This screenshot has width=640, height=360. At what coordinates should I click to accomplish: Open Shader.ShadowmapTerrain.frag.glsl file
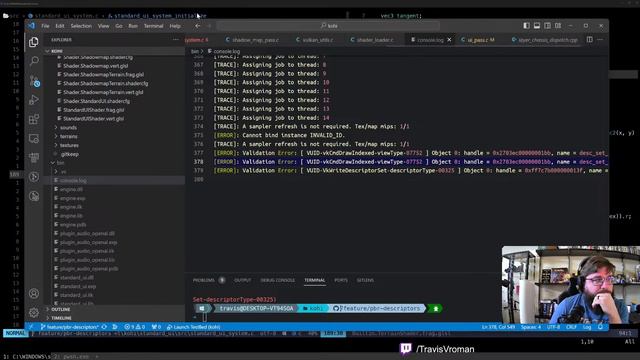pos(103,75)
